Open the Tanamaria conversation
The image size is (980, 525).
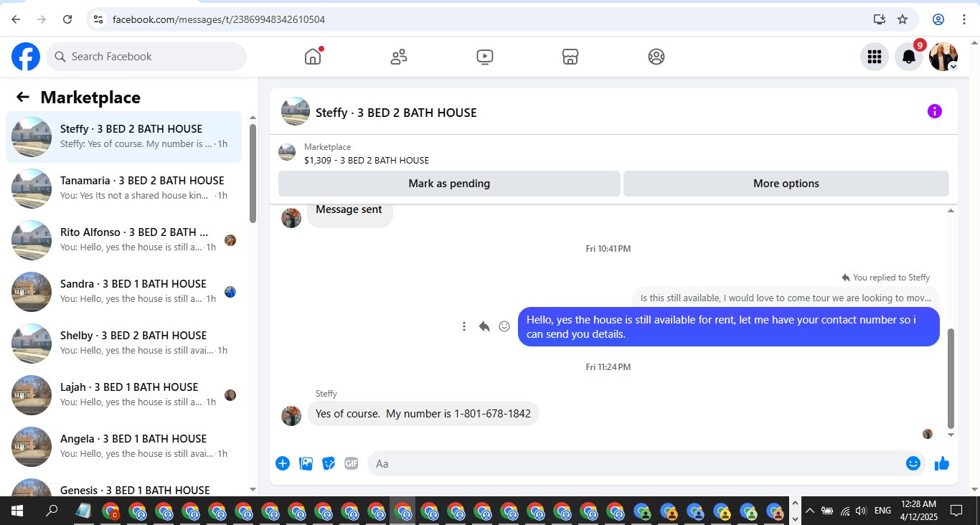point(123,188)
